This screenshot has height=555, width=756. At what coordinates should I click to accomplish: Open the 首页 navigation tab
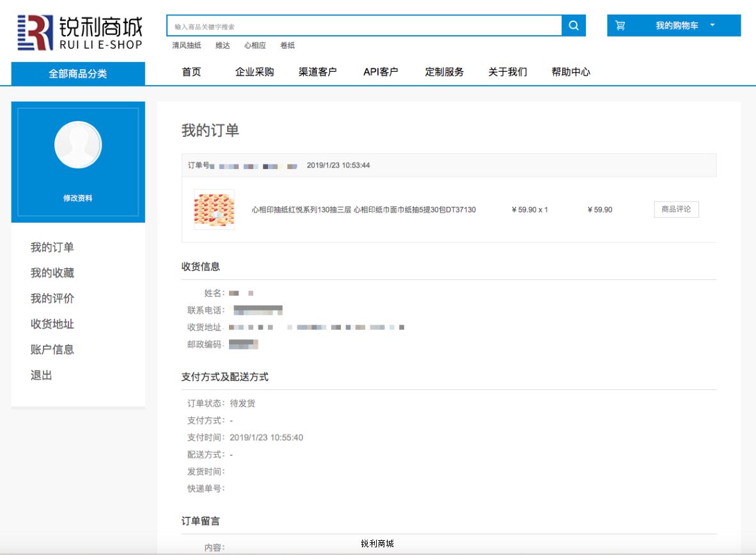191,72
